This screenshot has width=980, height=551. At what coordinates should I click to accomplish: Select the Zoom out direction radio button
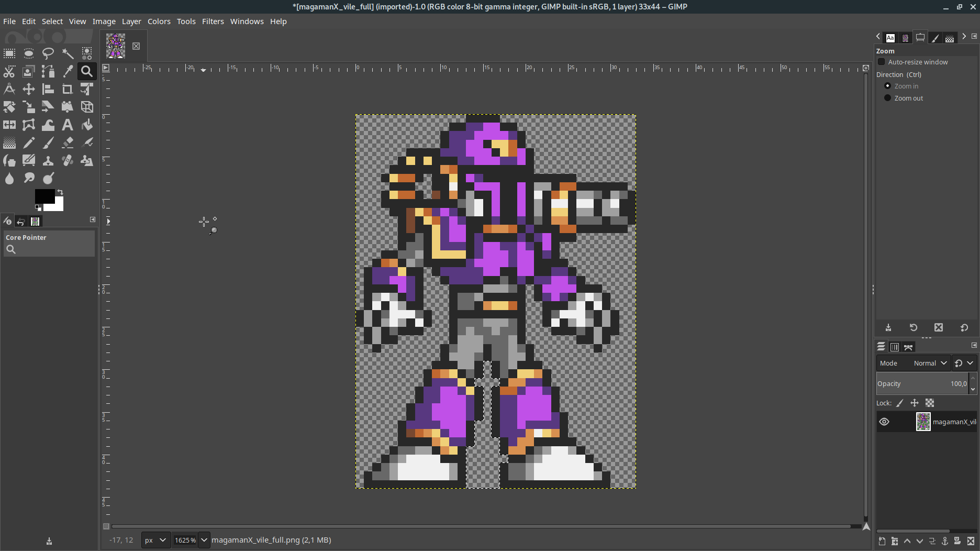coord(887,98)
